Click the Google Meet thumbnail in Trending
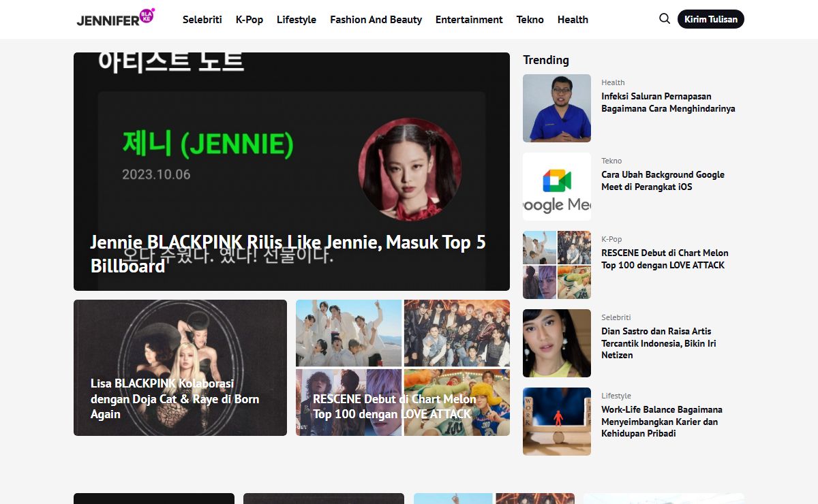The width and height of the screenshot is (818, 504). coord(557,187)
